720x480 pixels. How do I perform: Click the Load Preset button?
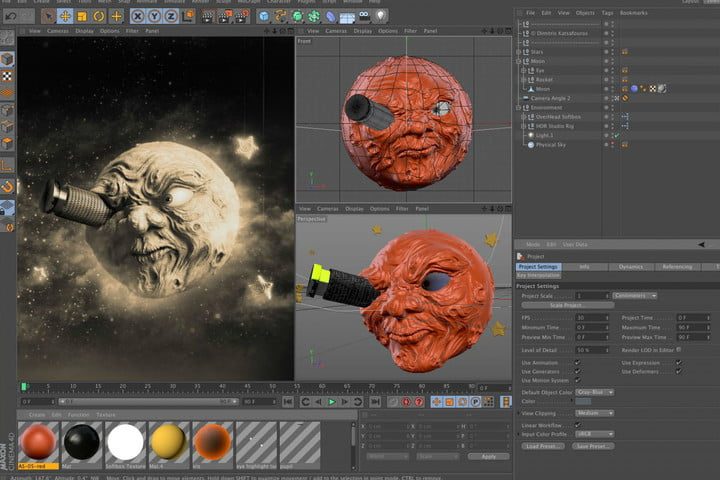pos(542,446)
